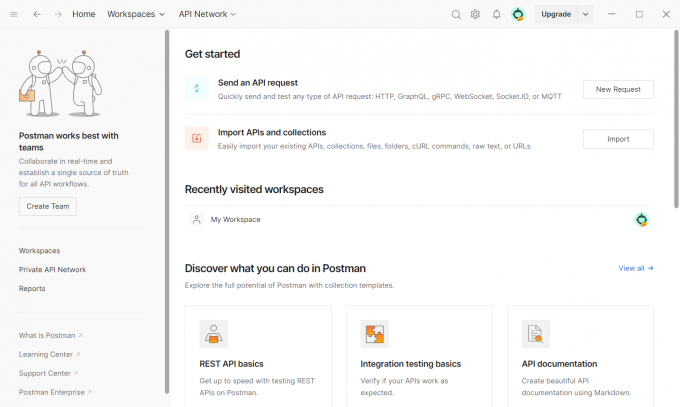Screen dimensions: 680x407
Task: Click the Import button
Action: (x=618, y=139)
